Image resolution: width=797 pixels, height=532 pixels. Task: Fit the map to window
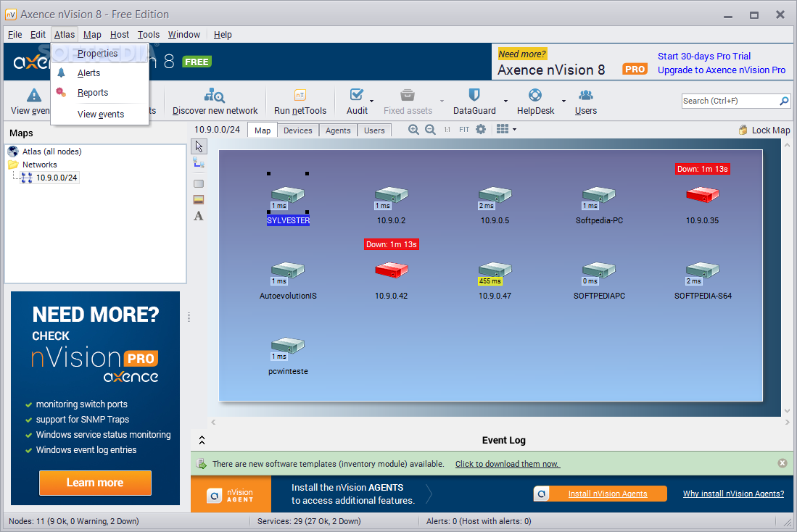(464, 130)
